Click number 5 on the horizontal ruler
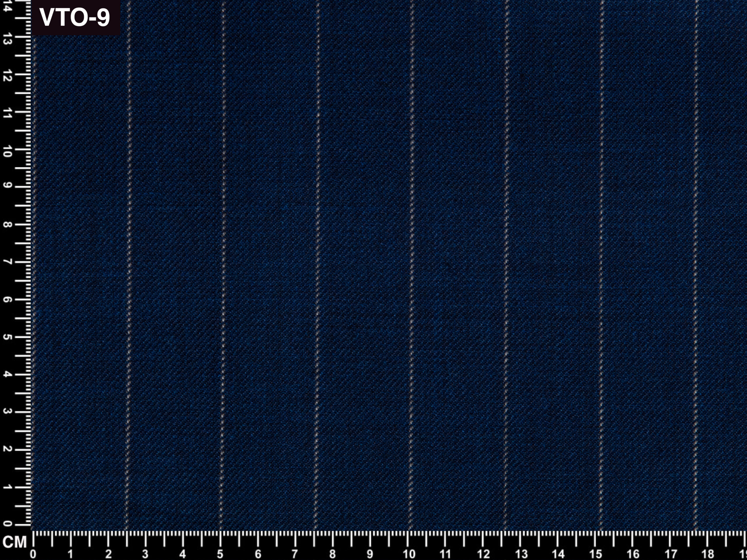The width and height of the screenshot is (747, 560). [220, 554]
